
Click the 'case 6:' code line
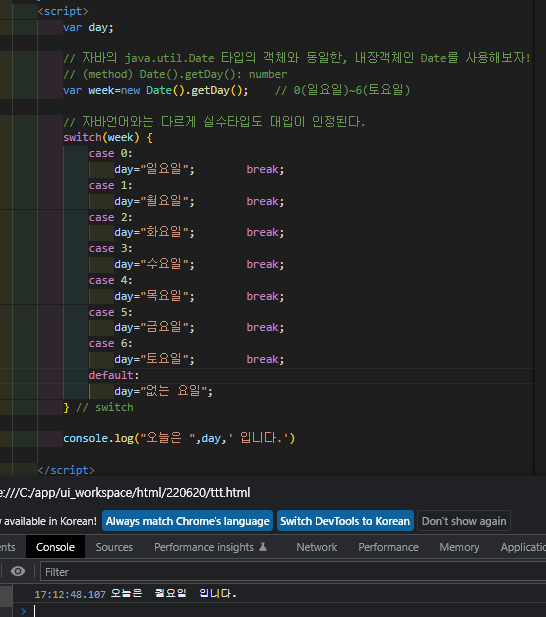pyautogui.click(x=111, y=343)
